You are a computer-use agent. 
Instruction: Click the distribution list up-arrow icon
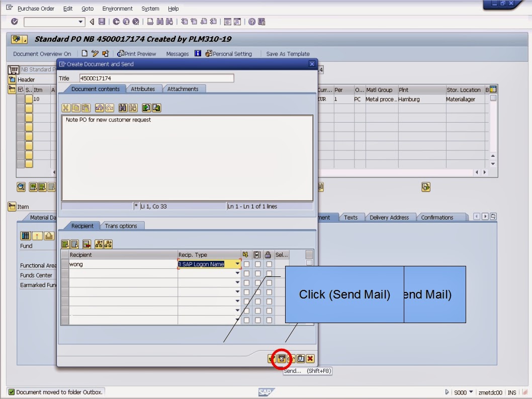click(x=99, y=244)
